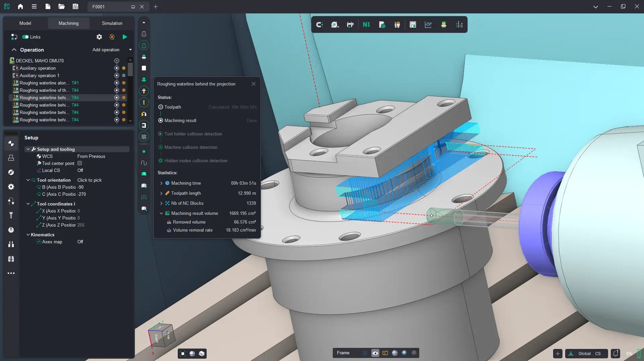Viewport: 644px width, 361px height.
Task: Collapse the Tool orientation group
Action: [28, 180]
